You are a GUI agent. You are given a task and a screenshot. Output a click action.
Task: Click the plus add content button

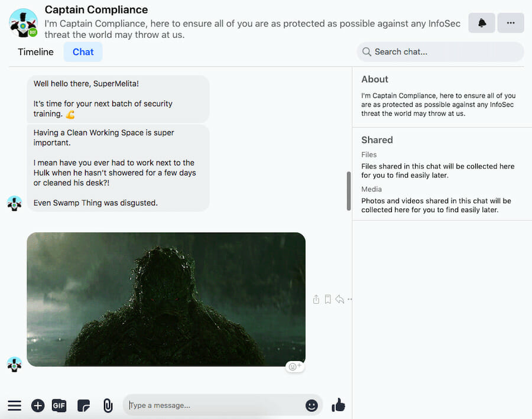pos(38,405)
